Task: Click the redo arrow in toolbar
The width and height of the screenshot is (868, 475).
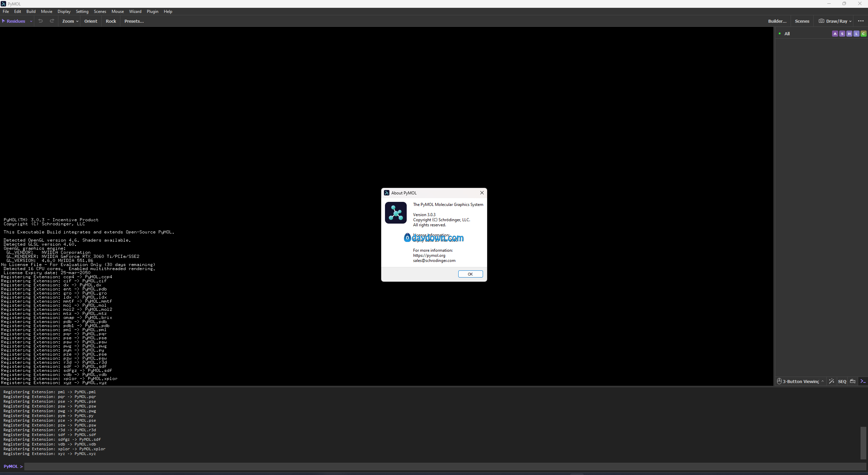Action: (x=52, y=21)
